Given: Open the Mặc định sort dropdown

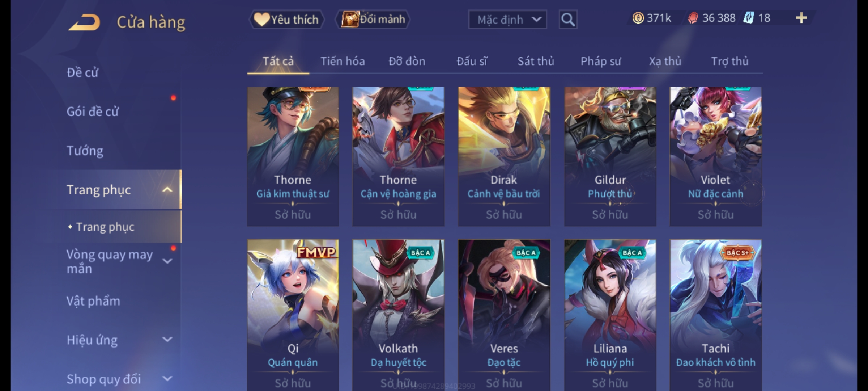Looking at the screenshot, I should 507,20.
